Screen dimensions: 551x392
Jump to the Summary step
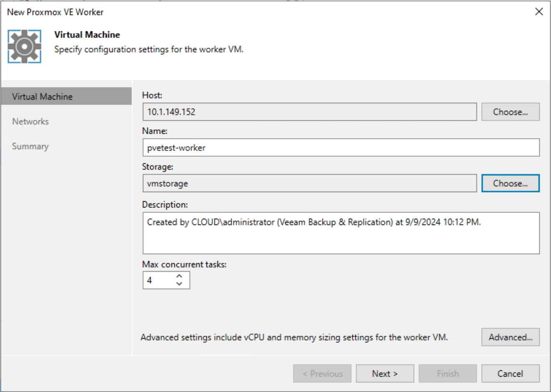(30, 146)
